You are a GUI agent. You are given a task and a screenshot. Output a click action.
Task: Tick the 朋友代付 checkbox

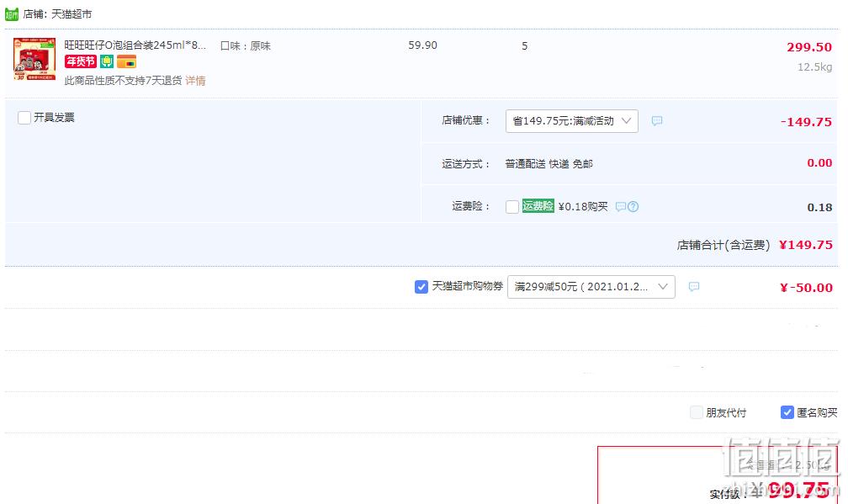pyautogui.click(x=697, y=412)
